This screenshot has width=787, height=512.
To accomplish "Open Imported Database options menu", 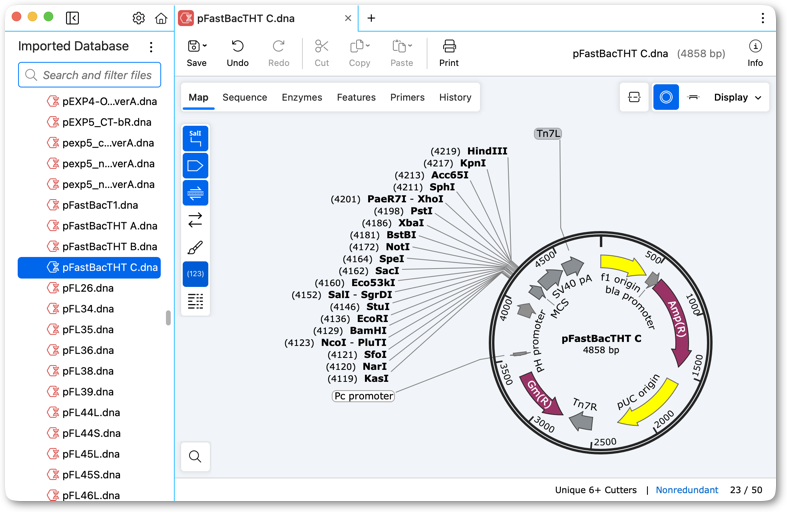I will (x=151, y=47).
